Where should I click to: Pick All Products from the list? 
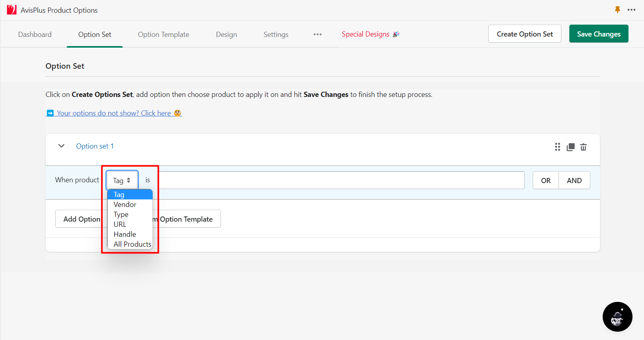[130, 244]
